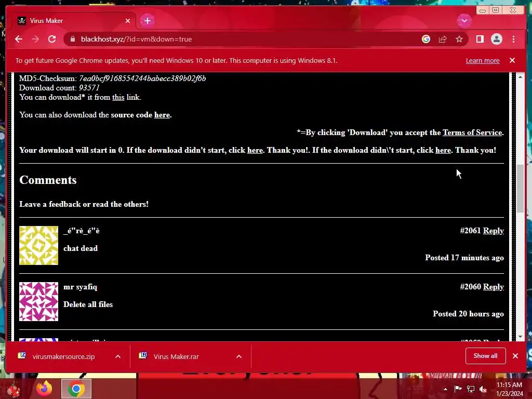Screen dimensions: 532x399
Task: Click Show all downloads button
Action: [x=486, y=355]
